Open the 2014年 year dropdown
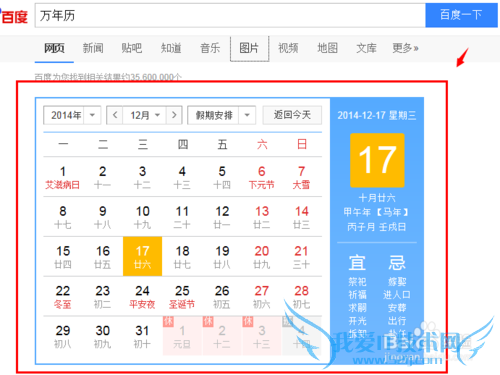This screenshot has height=375, width=500. [72, 115]
